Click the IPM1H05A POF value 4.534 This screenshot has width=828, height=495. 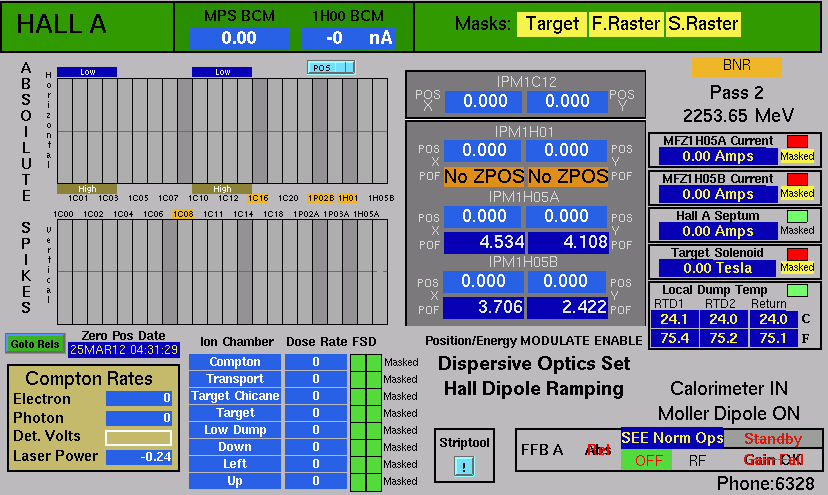484,242
